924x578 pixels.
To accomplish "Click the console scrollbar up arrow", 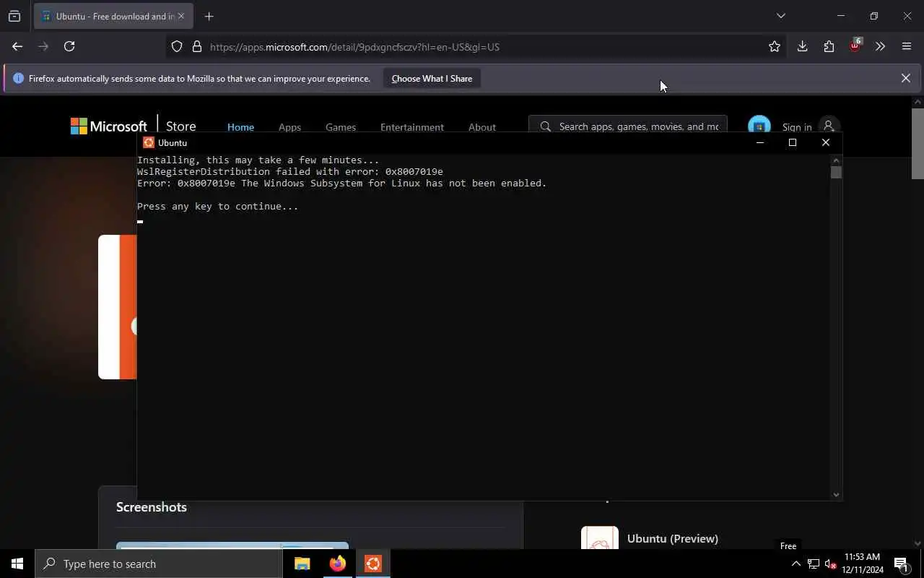I will point(836,160).
